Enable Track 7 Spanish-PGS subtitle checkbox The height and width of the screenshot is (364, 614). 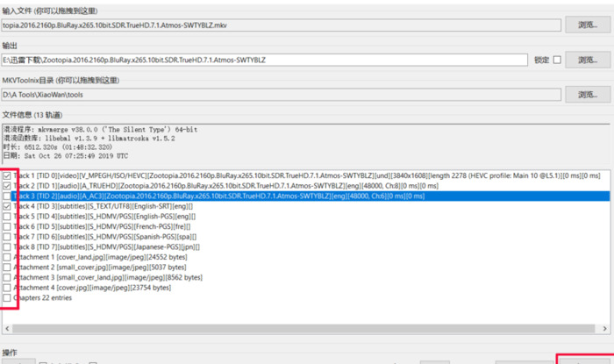tap(9, 237)
